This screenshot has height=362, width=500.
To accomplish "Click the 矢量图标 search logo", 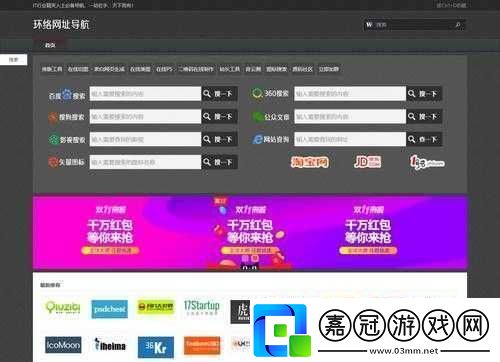I will coord(66,162).
